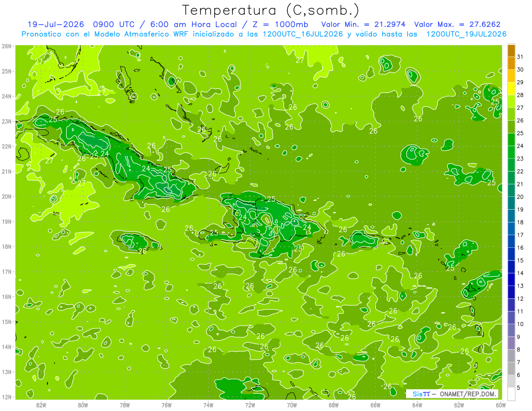
Task: Select the bright yellow swatch between 28 and 29
Action: [x=512, y=89]
